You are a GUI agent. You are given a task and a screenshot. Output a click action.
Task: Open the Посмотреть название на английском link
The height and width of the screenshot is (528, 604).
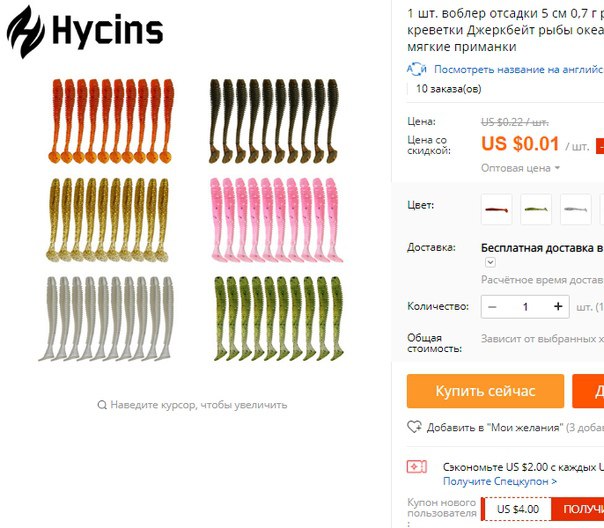point(519,69)
